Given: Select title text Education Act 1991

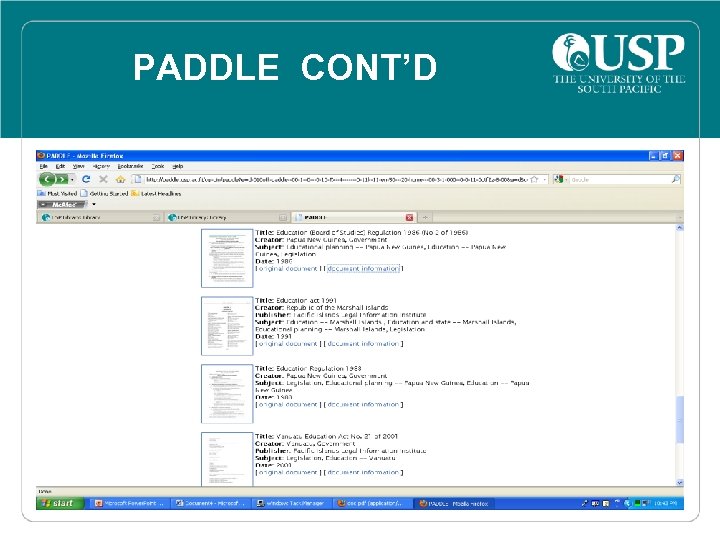Looking at the screenshot, I should pyautogui.click(x=306, y=300).
